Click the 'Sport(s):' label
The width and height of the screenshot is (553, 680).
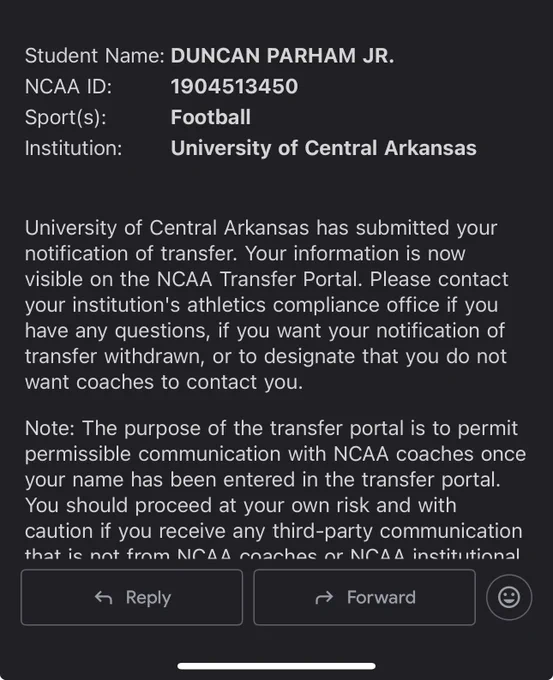click(65, 118)
